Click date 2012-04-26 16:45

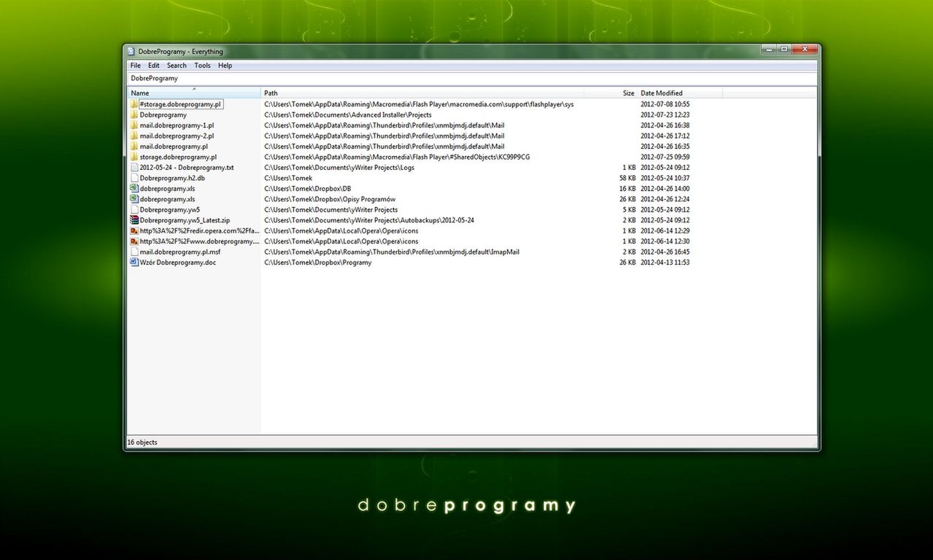point(665,252)
